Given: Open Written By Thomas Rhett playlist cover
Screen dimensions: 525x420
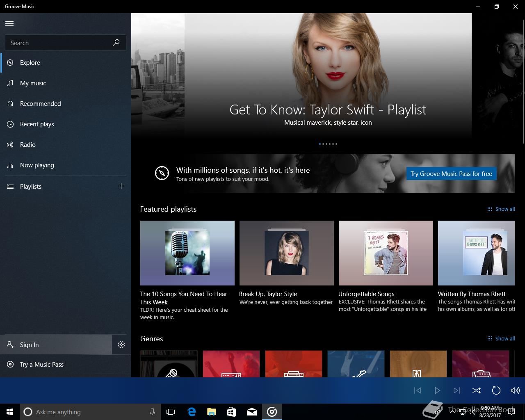Looking at the screenshot, I should click(x=477, y=253).
